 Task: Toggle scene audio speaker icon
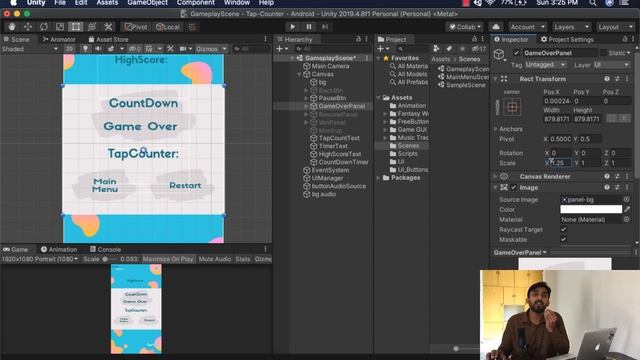click(x=98, y=49)
